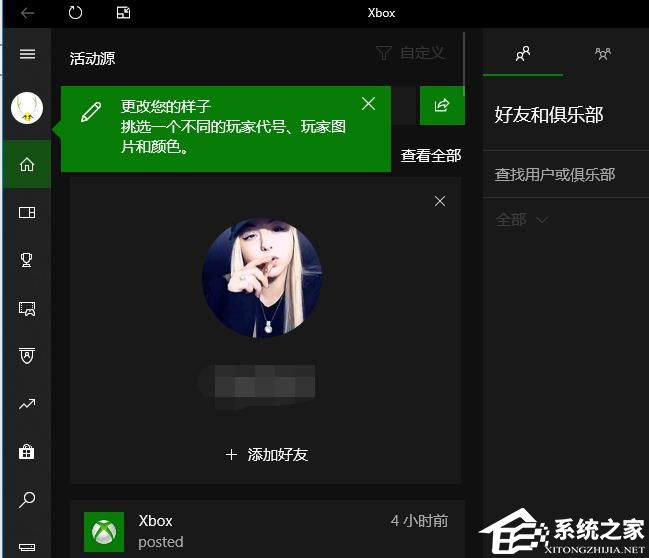Open Game DVR captures icon
The width and height of the screenshot is (649, 558).
click(27, 309)
